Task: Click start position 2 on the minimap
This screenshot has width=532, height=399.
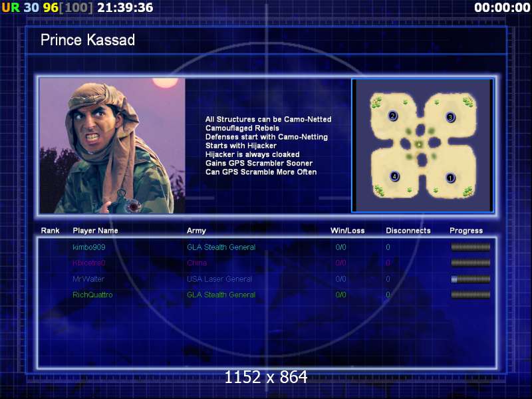Action: click(392, 116)
